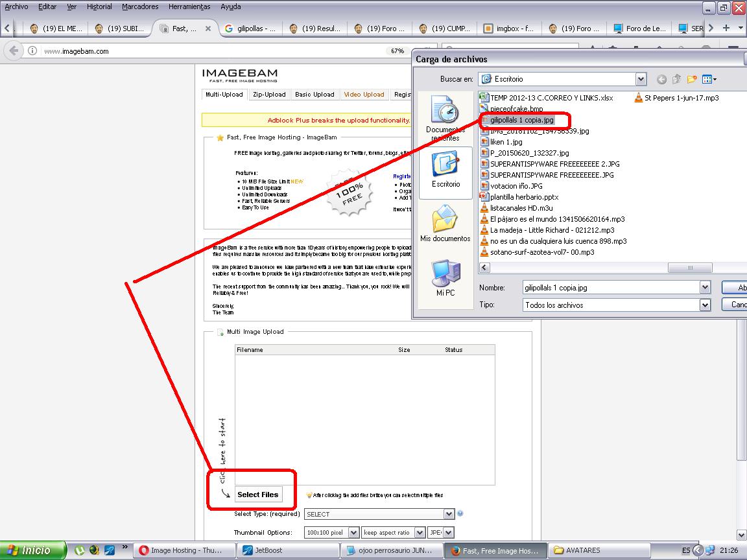Select the Zip-Upload tab on ImageBam

pos(269,94)
